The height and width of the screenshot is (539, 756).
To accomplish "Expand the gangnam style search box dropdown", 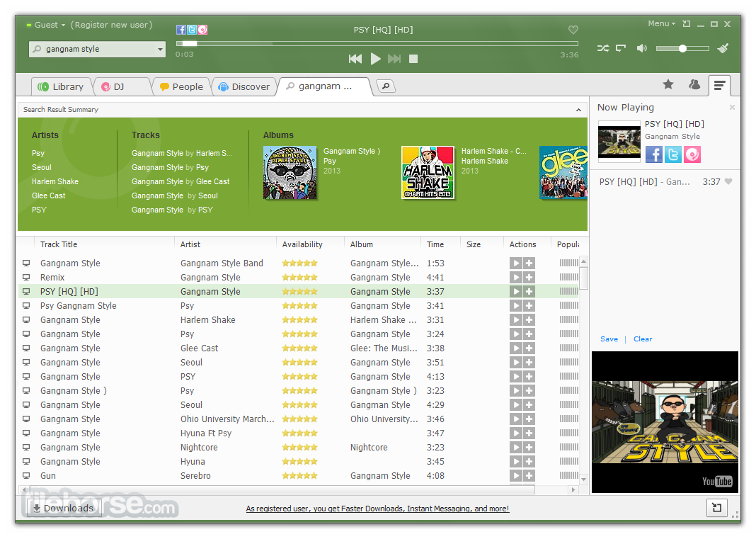I will [160, 50].
